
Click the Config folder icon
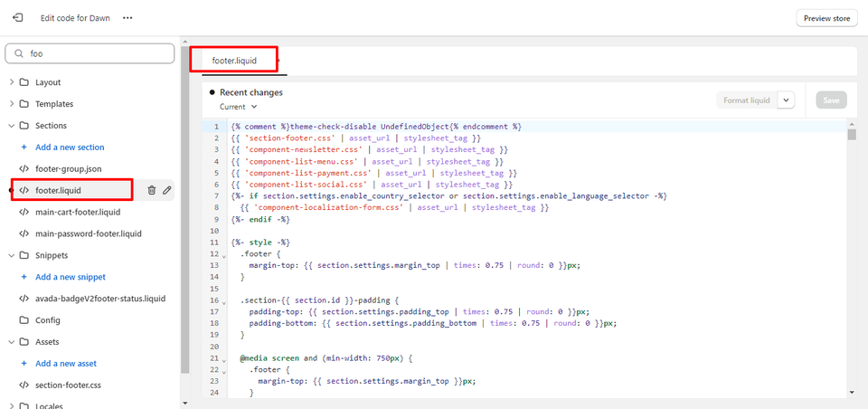tap(24, 320)
